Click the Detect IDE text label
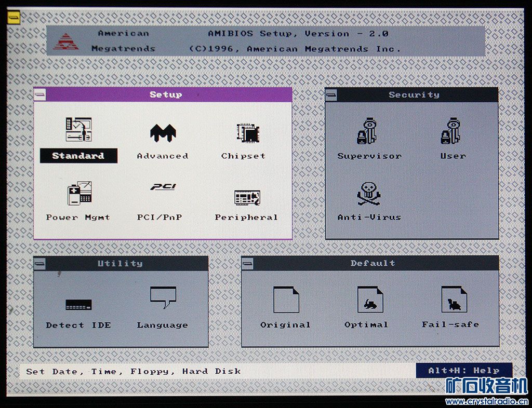This screenshot has width=532, height=408. point(78,325)
